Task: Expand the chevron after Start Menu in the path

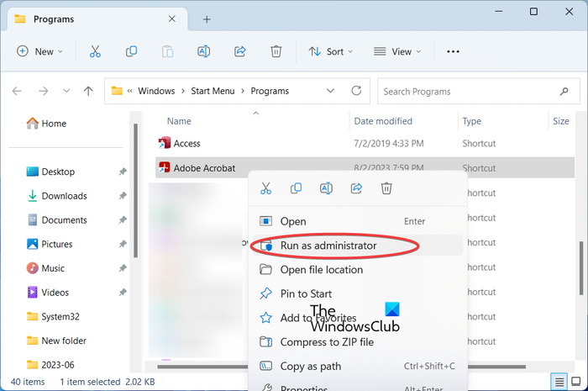Action: click(243, 91)
